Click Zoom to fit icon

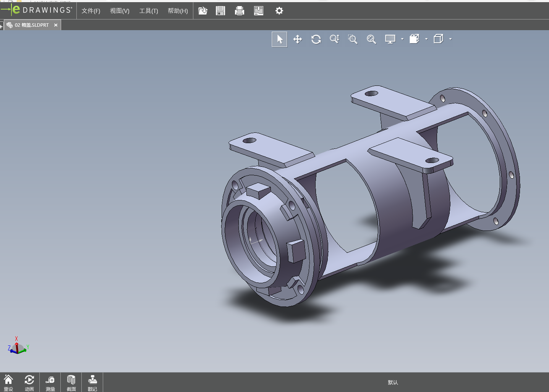(x=371, y=39)
